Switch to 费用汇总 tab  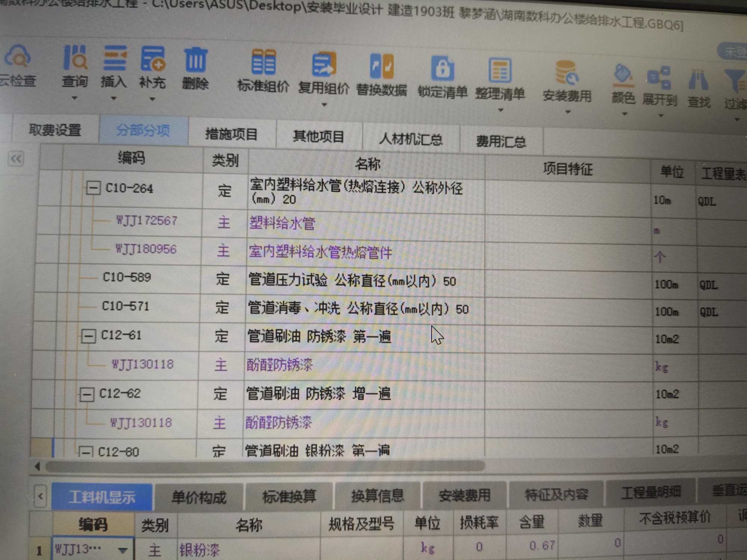pos(501,141)
